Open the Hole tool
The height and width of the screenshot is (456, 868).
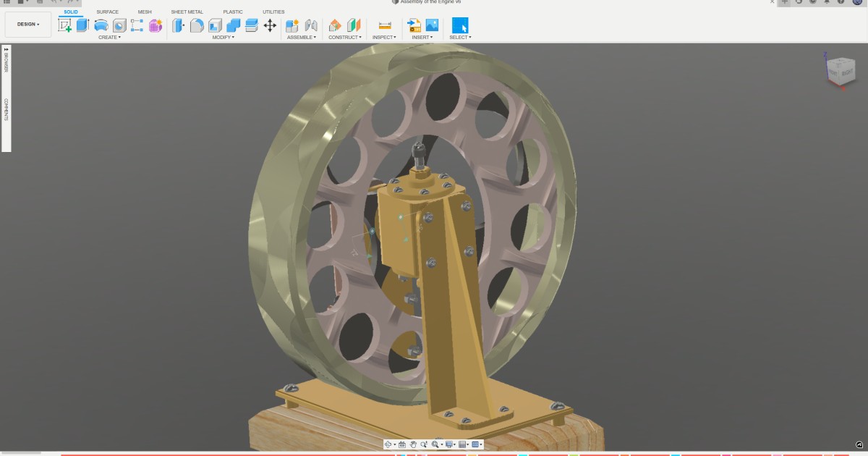(119, 25)
